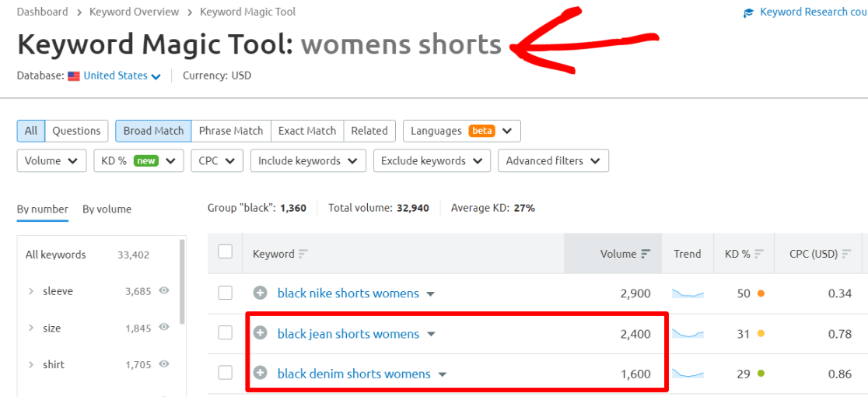Click the keyword groups sidebar scrollbar
This screenshot has height=397, width=868.
pyautogui.click(x=182, y=282)
